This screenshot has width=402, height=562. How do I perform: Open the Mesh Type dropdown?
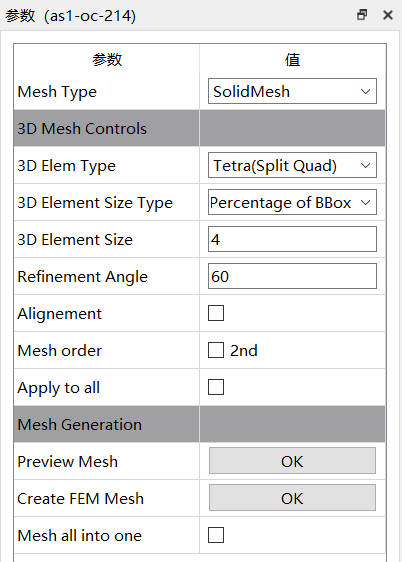pos(292,91)
